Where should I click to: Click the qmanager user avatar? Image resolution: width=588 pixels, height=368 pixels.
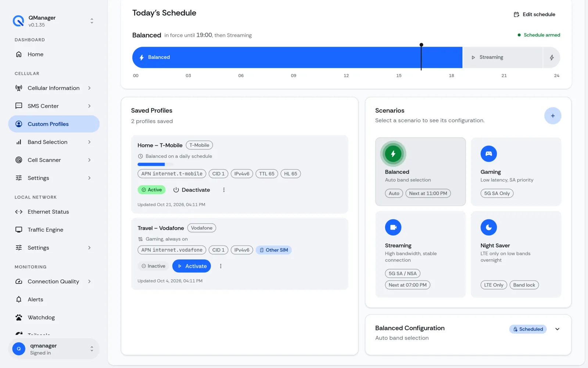pyautogui.click(x=19, y=349)
